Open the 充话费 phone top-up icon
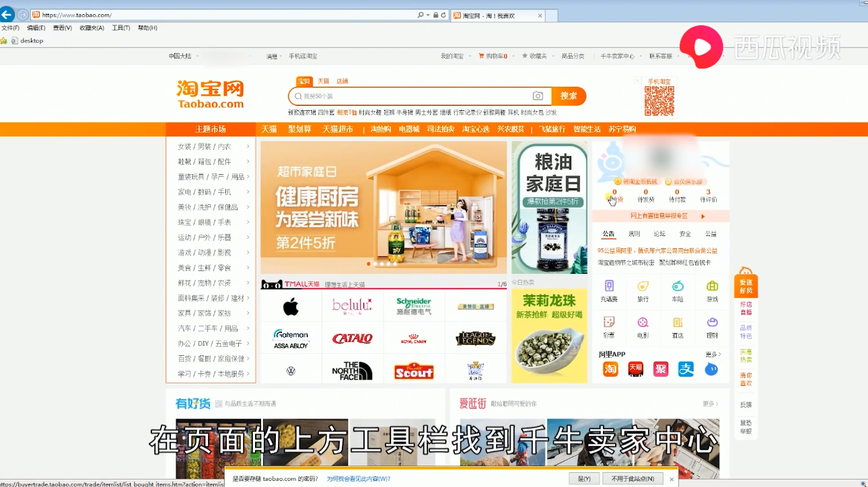868x487 pixels. click(x=609, y=289)
